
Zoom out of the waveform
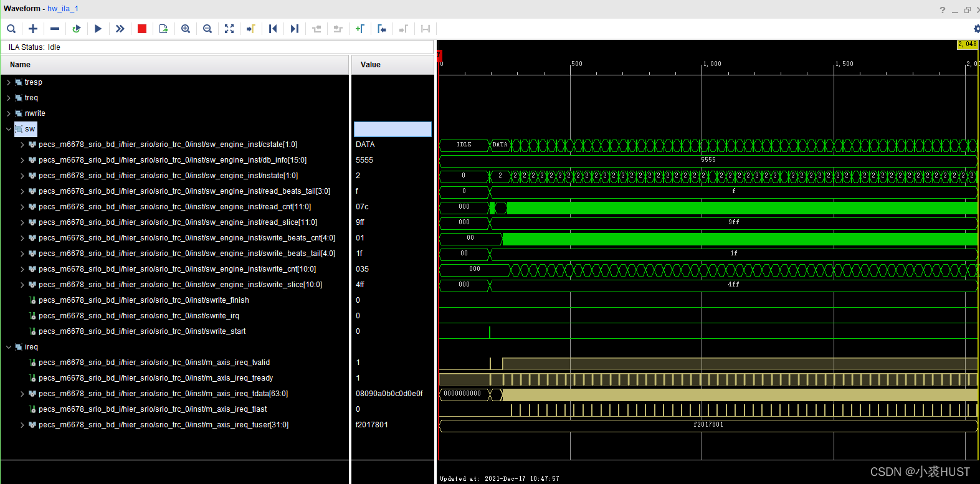(x=207, y=29)
